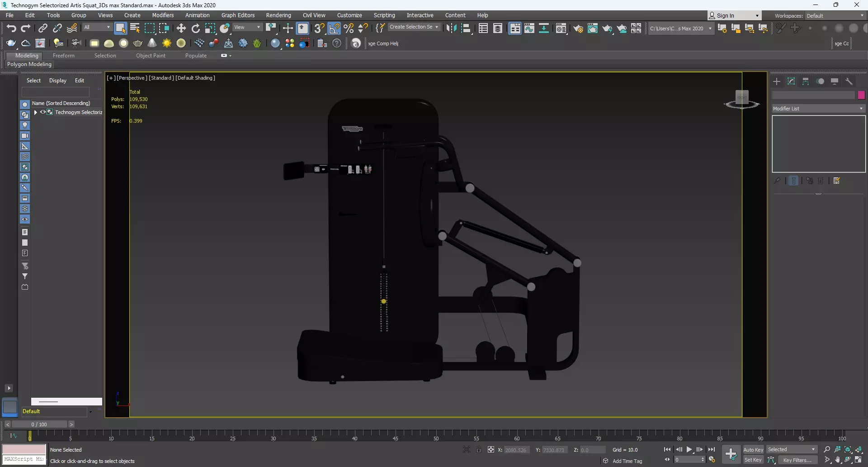Image resolution: width=868 pixels, height=467 pixels.
Task: Toggle Angle Snap in toolbar
Action: click(x=334, y=29)
